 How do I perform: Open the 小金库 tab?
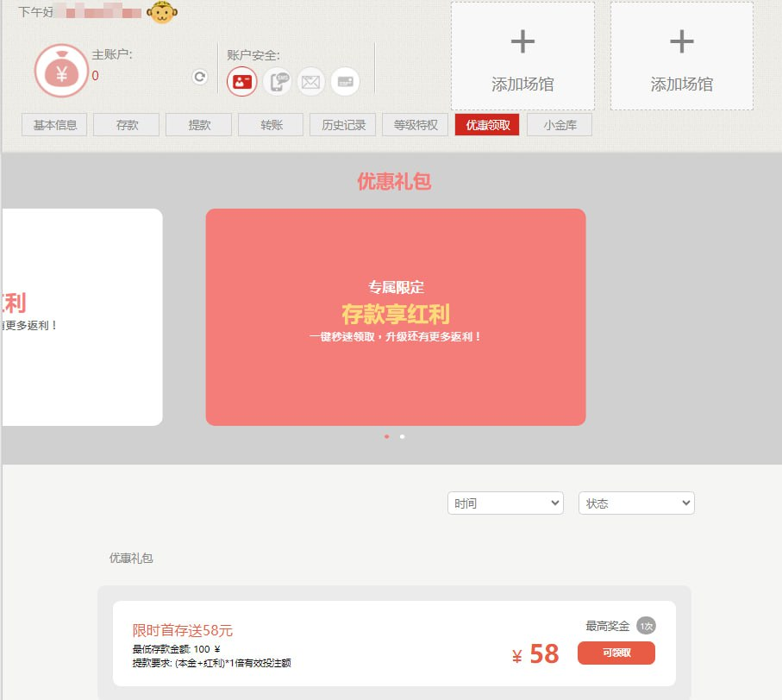point(560,125)
